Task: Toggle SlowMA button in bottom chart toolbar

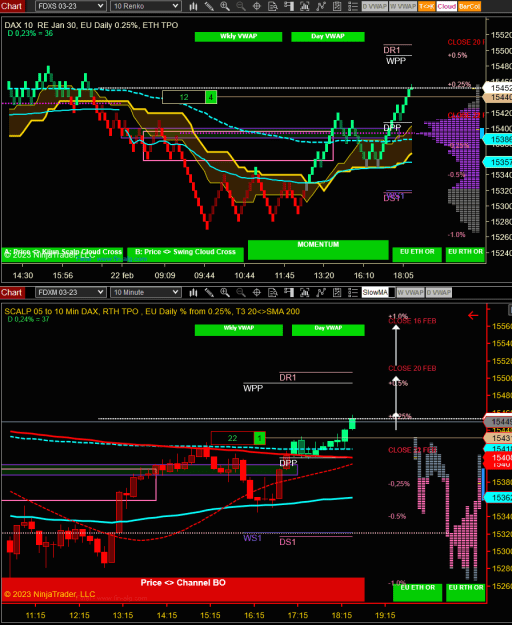Action: 378,293
